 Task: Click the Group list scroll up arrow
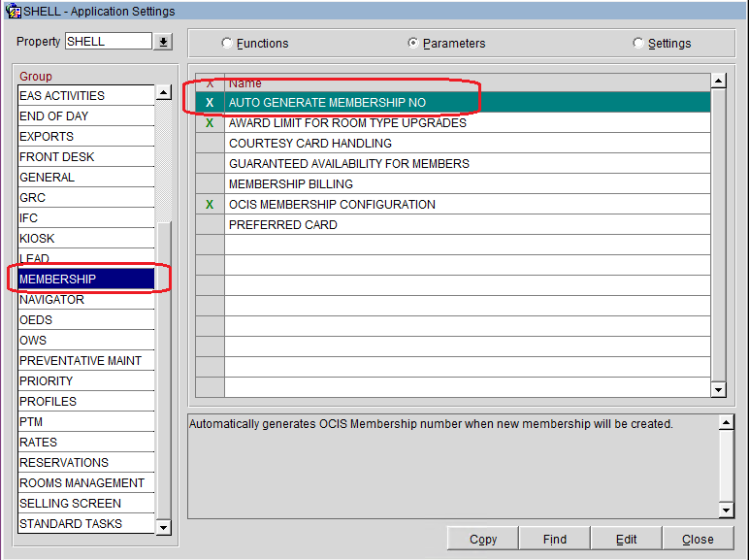163,94
